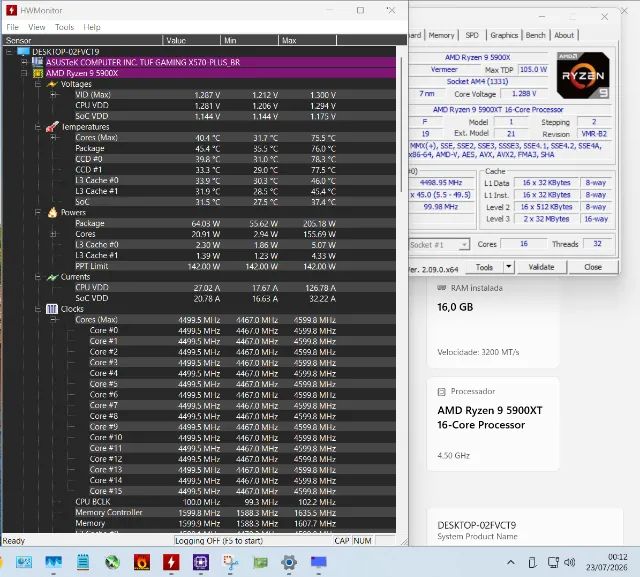Click the Sensor column header
This screenshot has width=640, height=577.
tap(83, 40)
